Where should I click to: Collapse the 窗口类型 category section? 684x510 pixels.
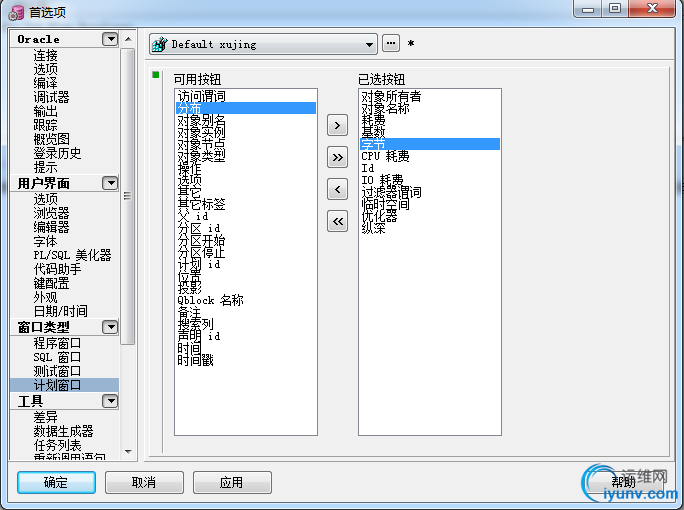tap(110, 327)
